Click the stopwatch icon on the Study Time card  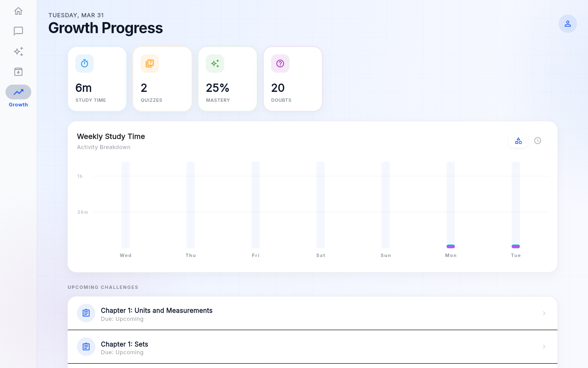[84, 63]
